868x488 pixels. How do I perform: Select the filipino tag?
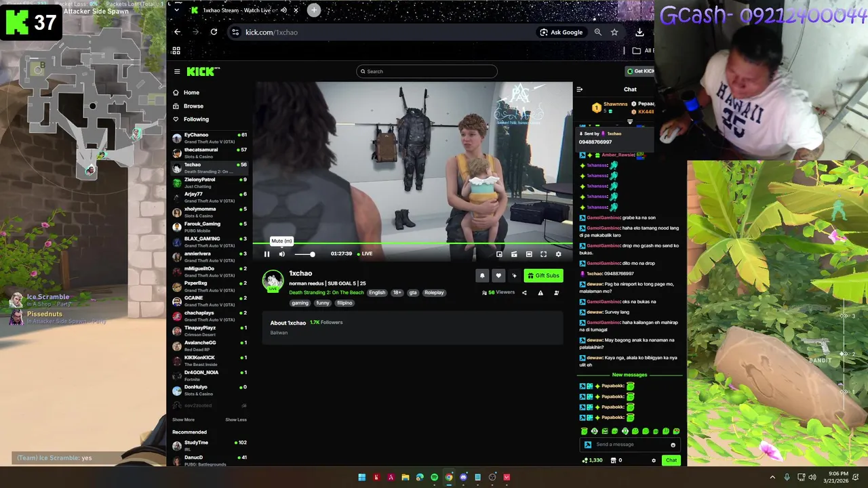point(344,303)
